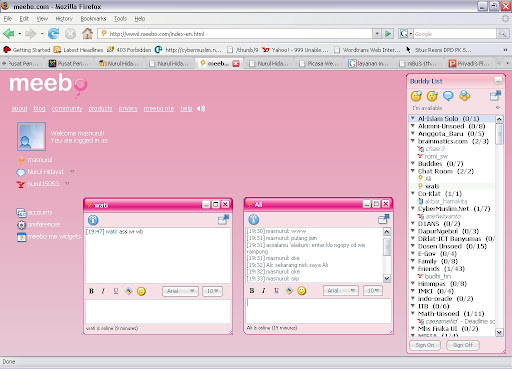Open emoticon smiley in Ali chat
This screenshot has height=369, width=512.
point(302,291)
